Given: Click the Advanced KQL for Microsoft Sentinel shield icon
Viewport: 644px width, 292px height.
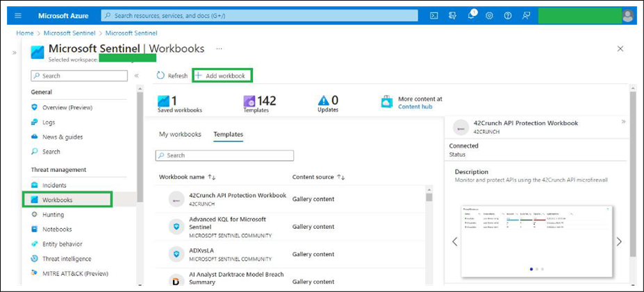Looking at the screenshot, I should [176, 226].
